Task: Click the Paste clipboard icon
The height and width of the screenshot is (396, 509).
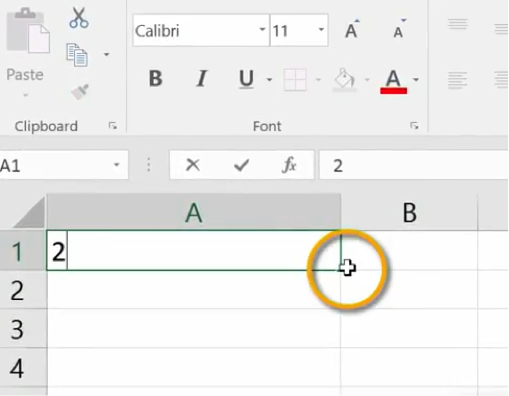Action: 28,31
